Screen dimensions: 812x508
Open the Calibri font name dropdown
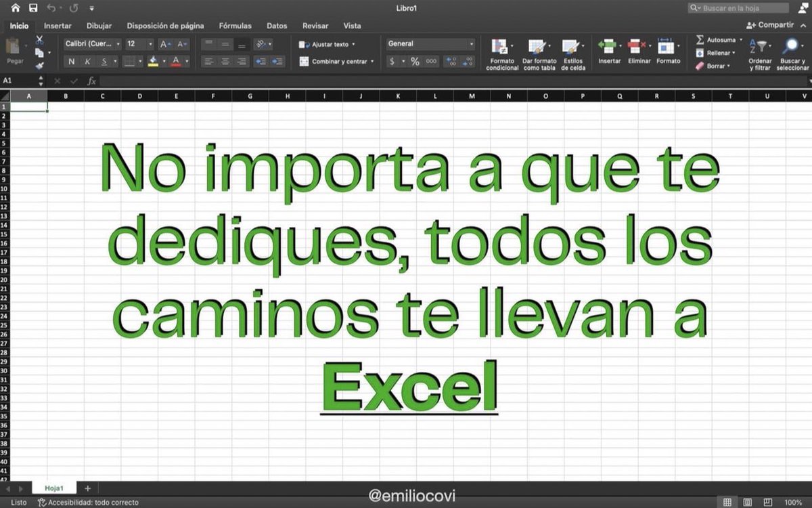(93, 43)
